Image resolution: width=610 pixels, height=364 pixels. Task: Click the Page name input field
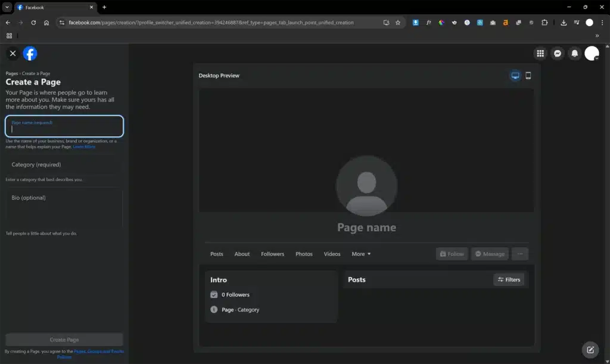64,126
